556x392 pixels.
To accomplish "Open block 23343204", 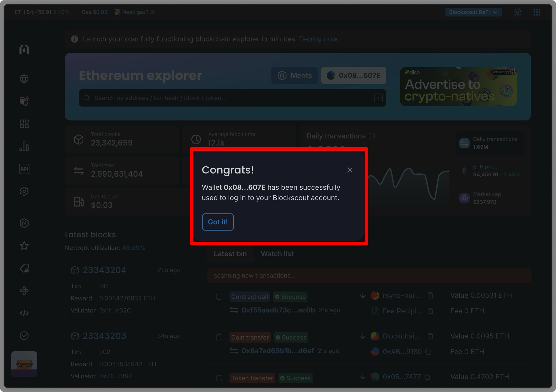I will pos(105,270).
